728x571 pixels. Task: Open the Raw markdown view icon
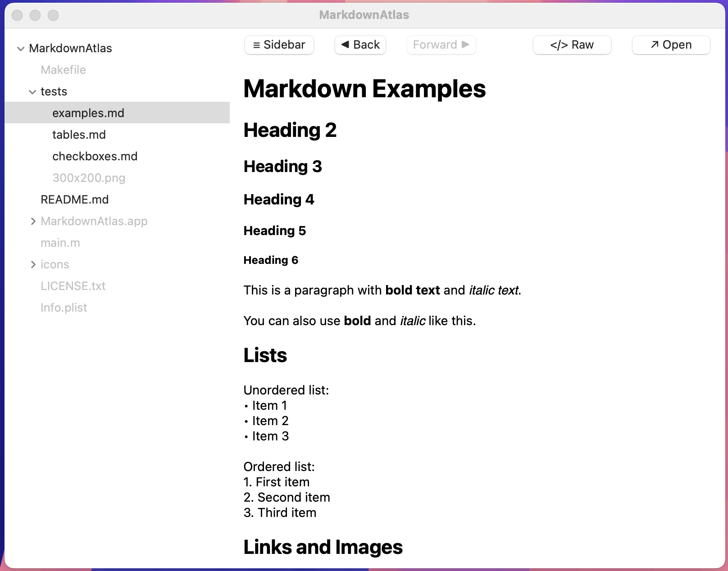[559, 45]
